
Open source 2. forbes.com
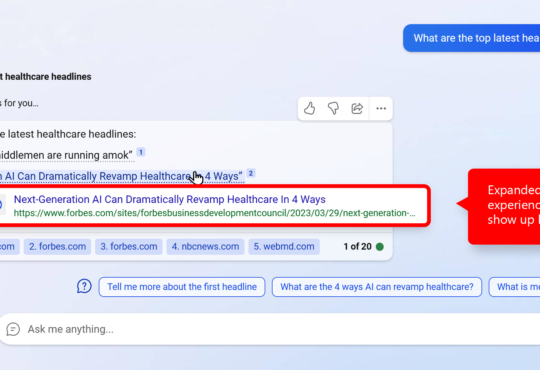pos(57,247)
